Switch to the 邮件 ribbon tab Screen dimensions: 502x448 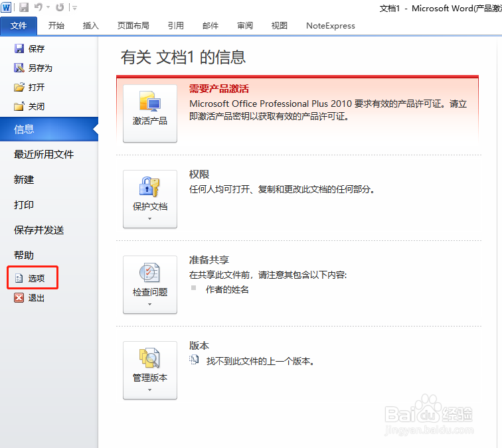tap(210, 26)
